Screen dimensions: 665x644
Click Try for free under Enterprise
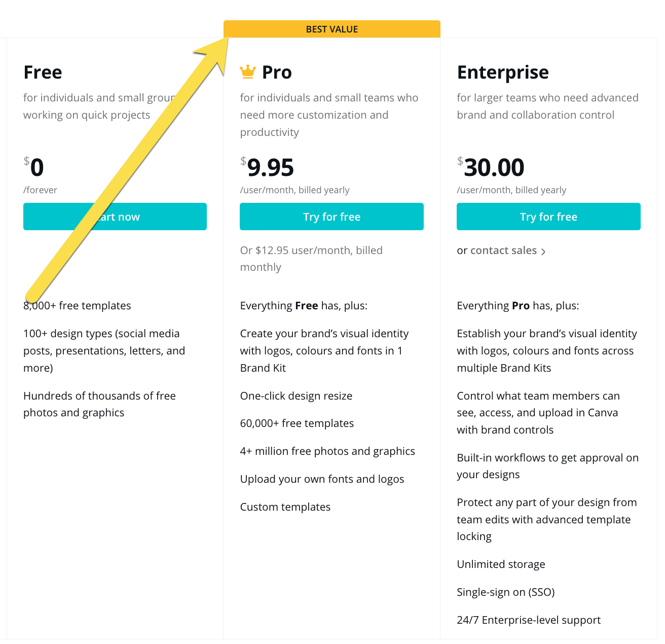tap(548, 217)
